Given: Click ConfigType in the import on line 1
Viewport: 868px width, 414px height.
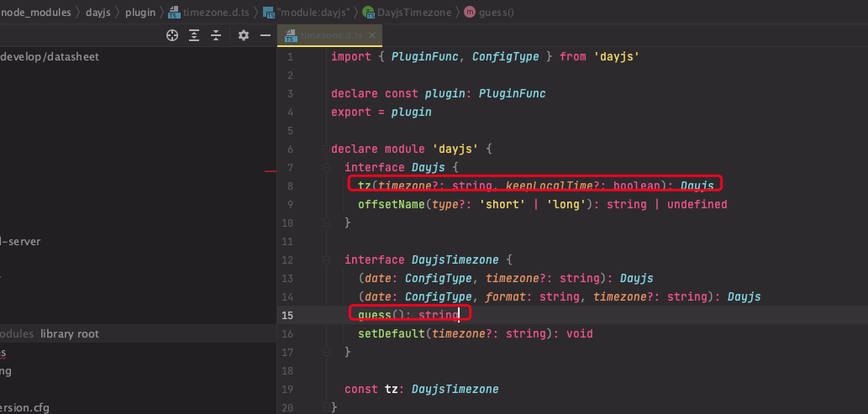Looking at the screenshot, I should (x=505, y=56).
